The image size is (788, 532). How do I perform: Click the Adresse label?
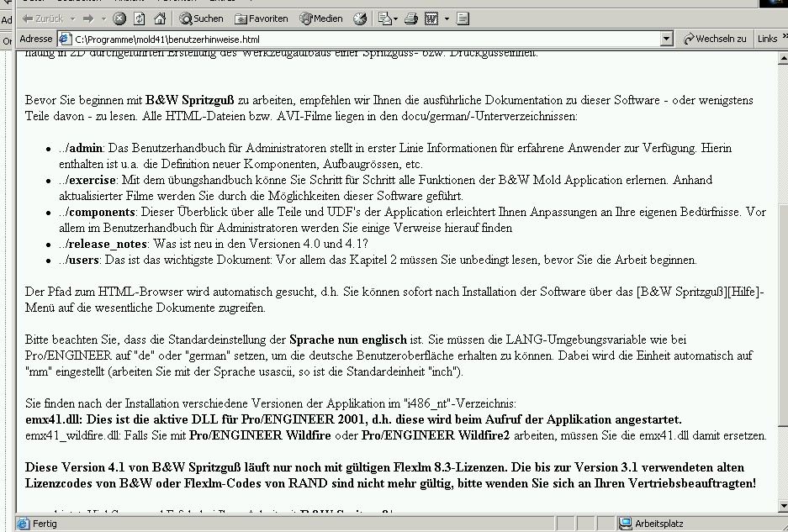(35, 39)
